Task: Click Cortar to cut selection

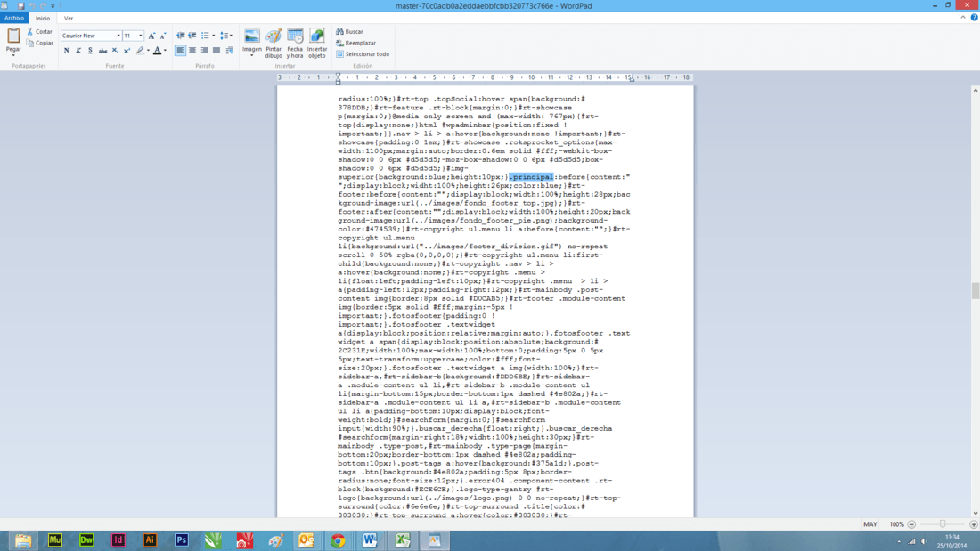Action: point(39,31)
